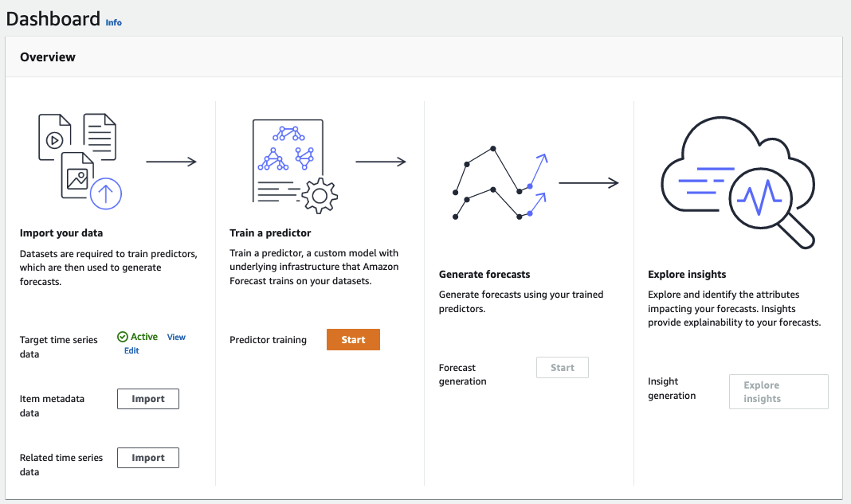The height and width of the screenshot is (504, 851).
Task: Click the green Active status checkmark
Action: 122,337
